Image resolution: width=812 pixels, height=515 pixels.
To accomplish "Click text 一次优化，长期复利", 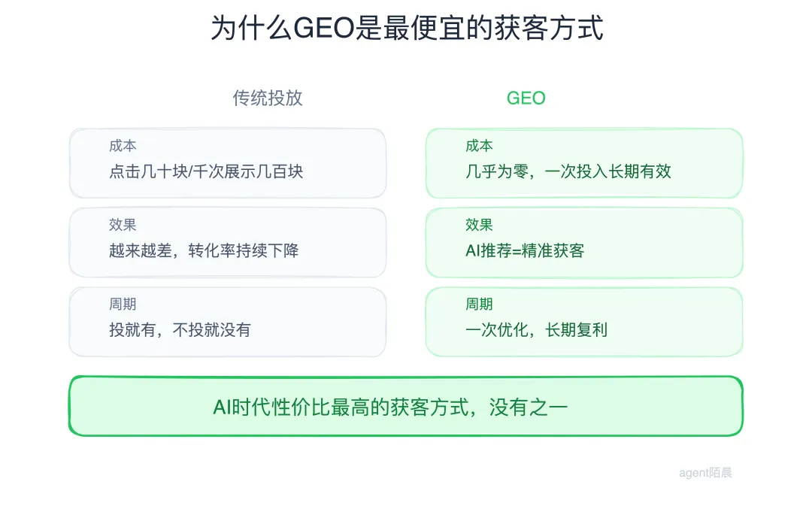I will coord(537,330).
